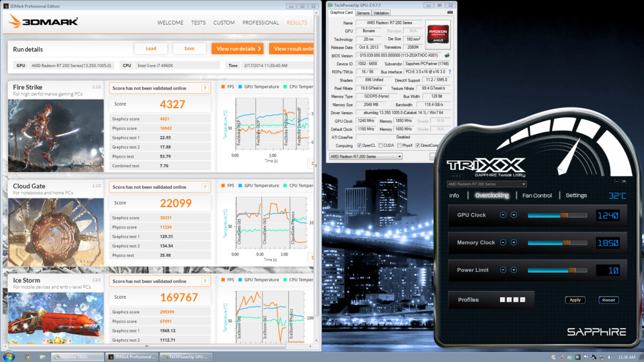Switch to TechPowerUp GPU-Z taskbar button

186,357
